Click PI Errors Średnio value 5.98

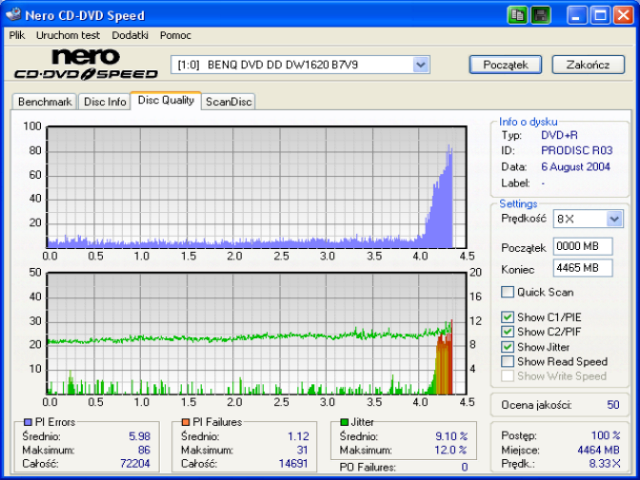click(140, 436)
